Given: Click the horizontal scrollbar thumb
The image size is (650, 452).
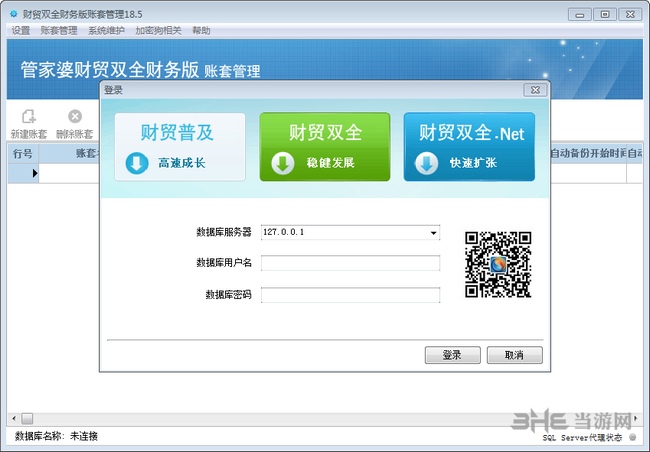Looking at the screenshot, I should point(27,418).
